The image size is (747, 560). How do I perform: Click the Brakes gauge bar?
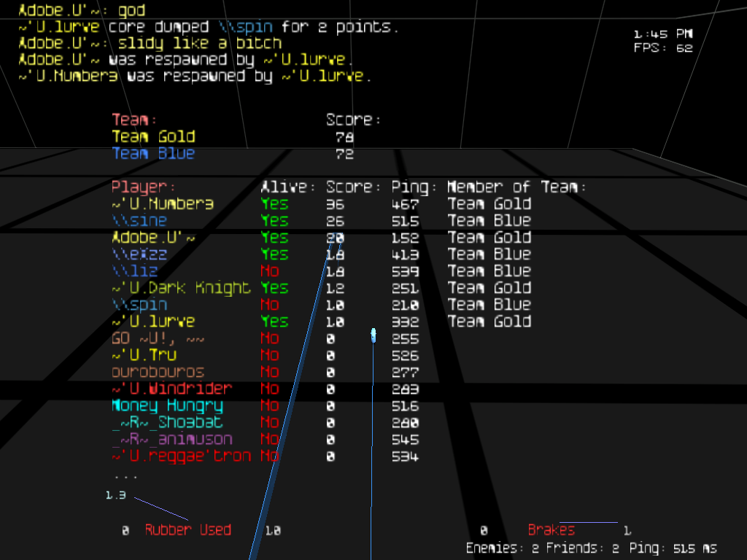tap(588, 522)
